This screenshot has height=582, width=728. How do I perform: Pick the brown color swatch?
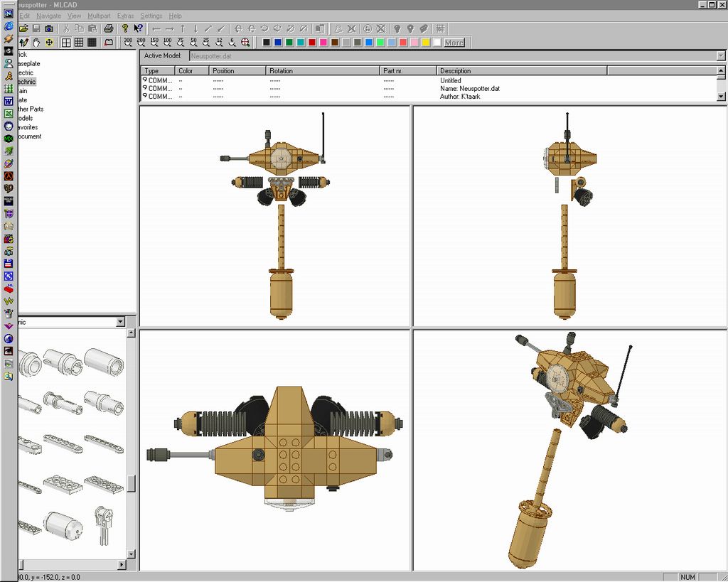coord(335,43)
